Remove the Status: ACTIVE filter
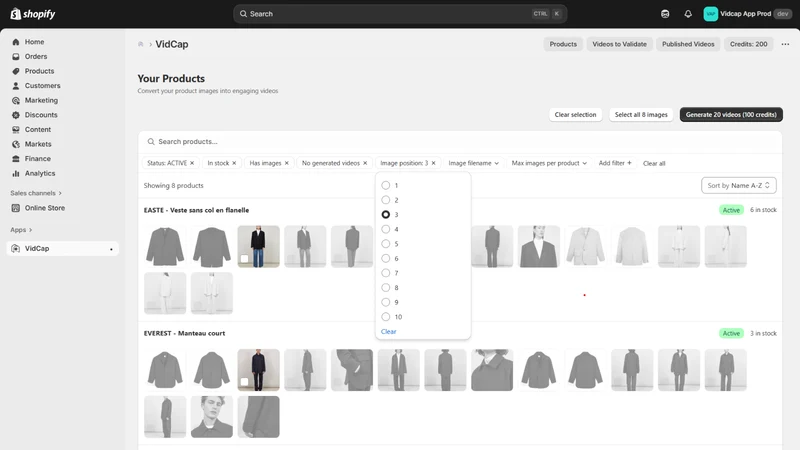This screenshot has width=800, height=450. click(192, 163)
